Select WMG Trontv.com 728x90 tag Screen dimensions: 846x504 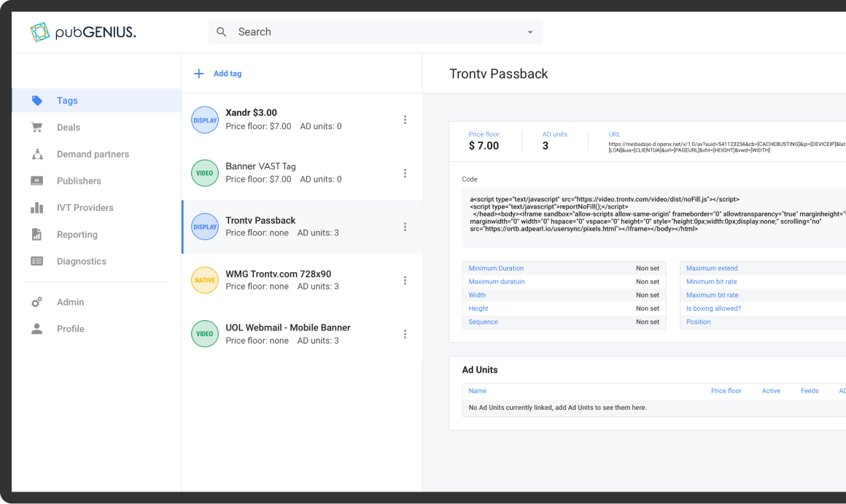click(x=302, y=280)
